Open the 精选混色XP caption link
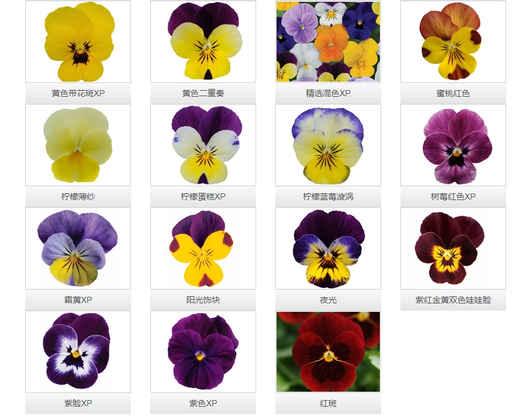Viewport: 532px width, 417px height. (328, 93)
